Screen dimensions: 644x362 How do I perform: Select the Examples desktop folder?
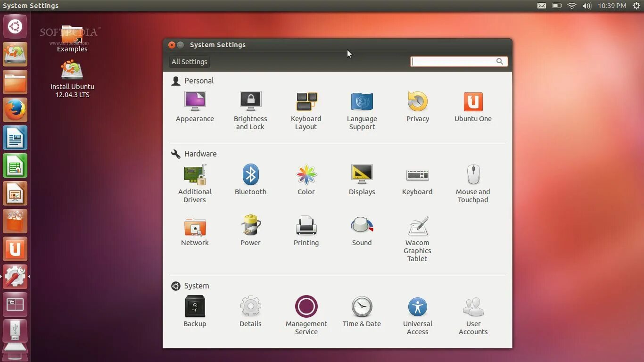[x=72, y=39]
